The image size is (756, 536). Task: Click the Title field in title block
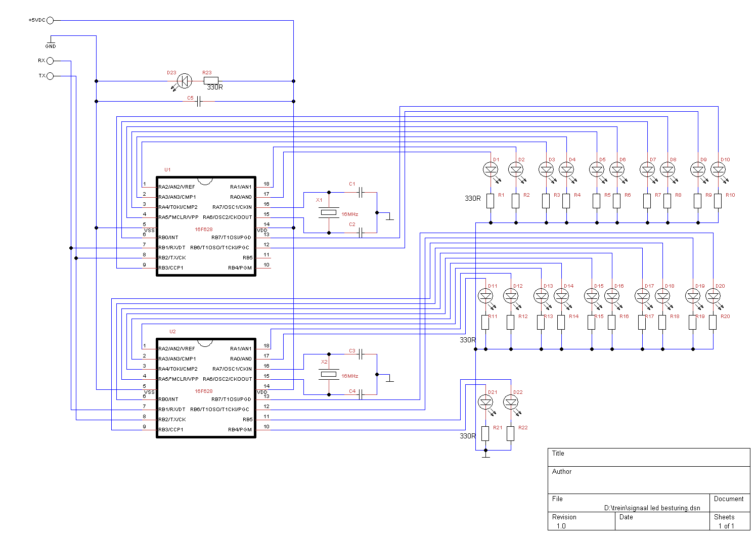(649, 457)
